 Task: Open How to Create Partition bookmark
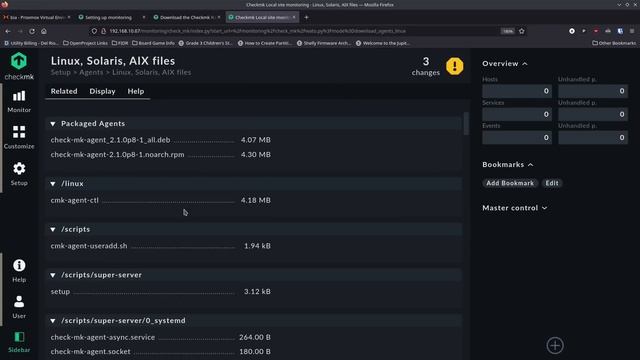(264, 43)
